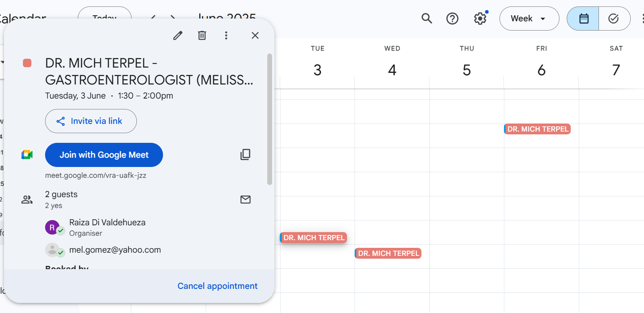This screenshot has width=644, height=313.
Task: Click Cancel appointment link
Action: (217, 286)
